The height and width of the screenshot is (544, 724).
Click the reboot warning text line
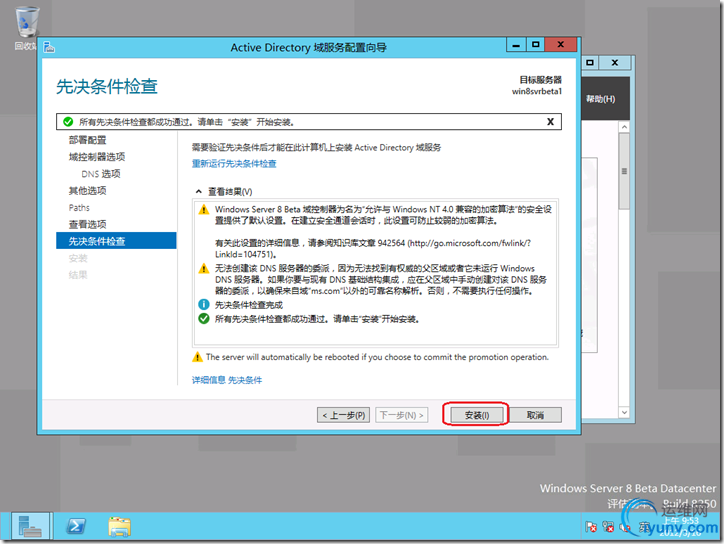377,357
